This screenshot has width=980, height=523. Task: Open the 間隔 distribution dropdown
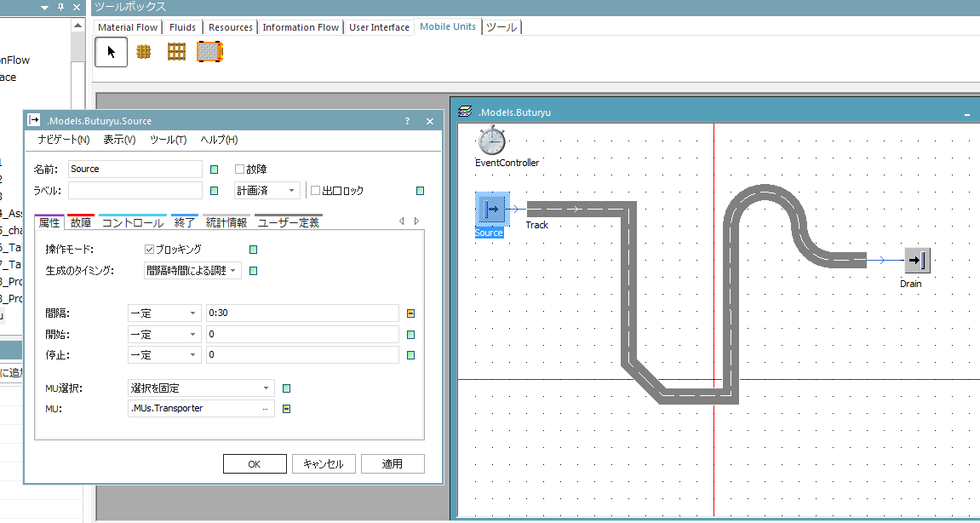coord(164,313)
